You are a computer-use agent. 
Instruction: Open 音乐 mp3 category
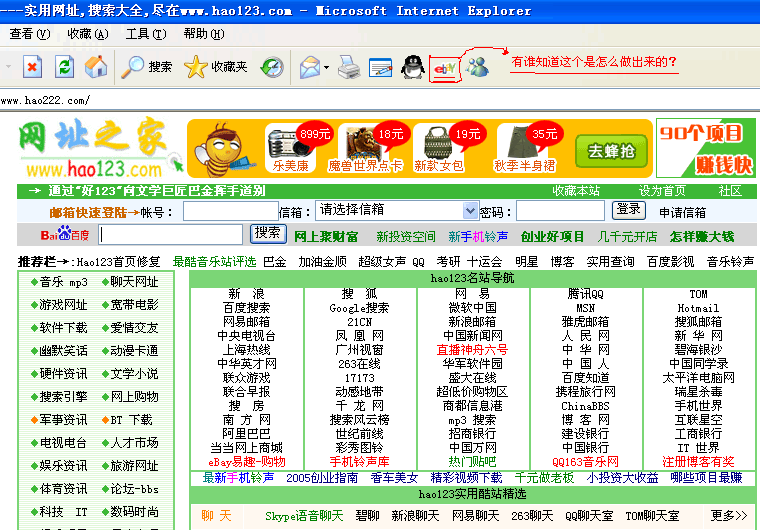pyautogui.click(x=63, y=282)
